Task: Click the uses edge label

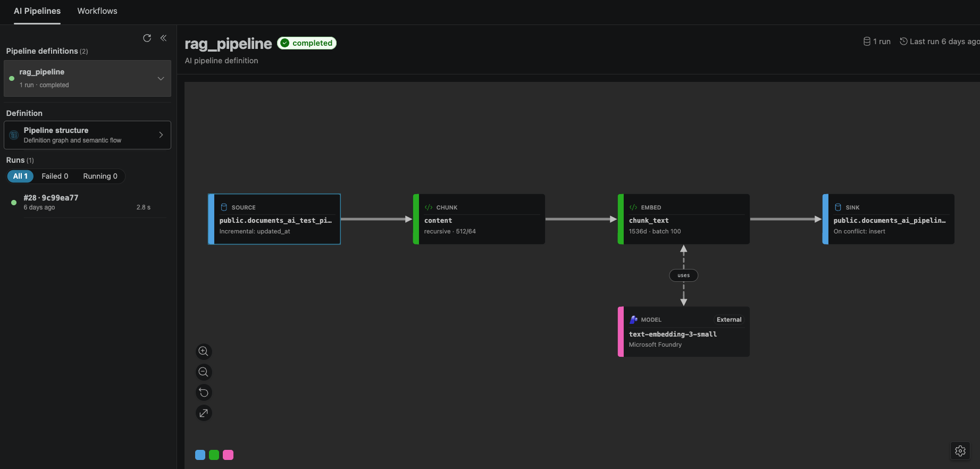Action: tap(684, 275)
